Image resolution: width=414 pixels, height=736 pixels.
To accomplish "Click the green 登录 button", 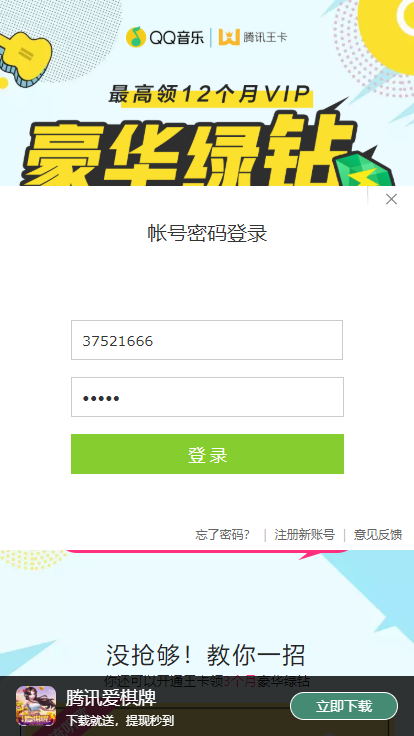I will coord(207,454).
